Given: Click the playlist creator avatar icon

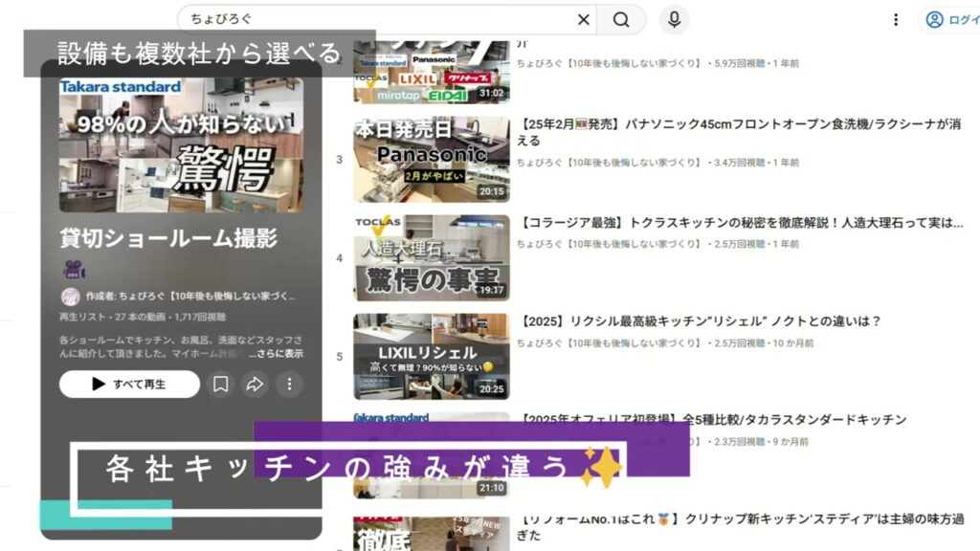Looking at the screenshot, I should click(x=70, y=297).
